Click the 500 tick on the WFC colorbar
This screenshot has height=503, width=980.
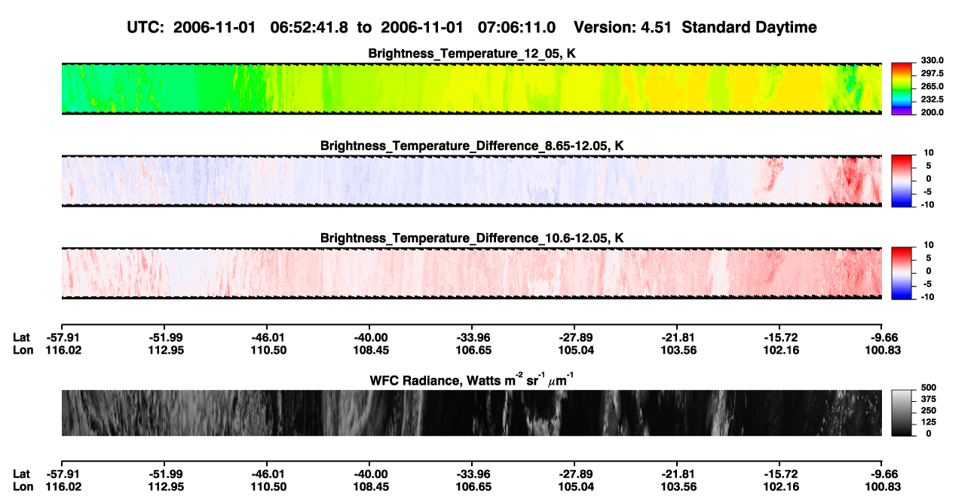(929, 388)
